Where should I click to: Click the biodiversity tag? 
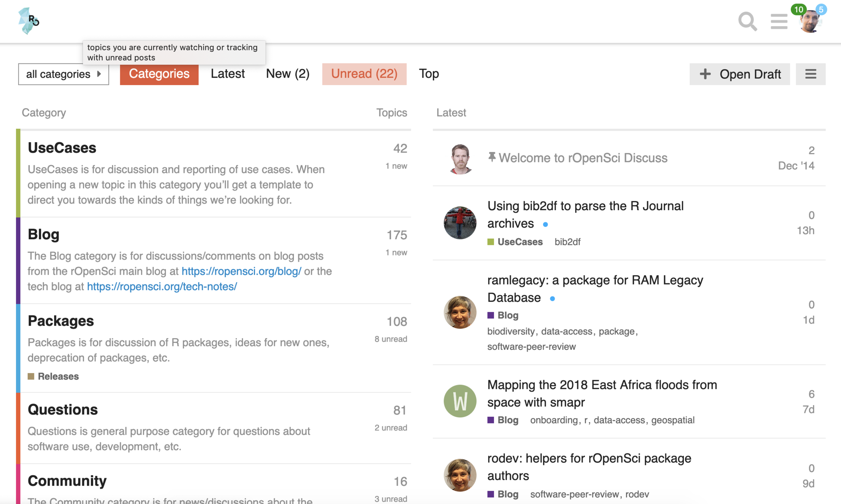[511, 332]
